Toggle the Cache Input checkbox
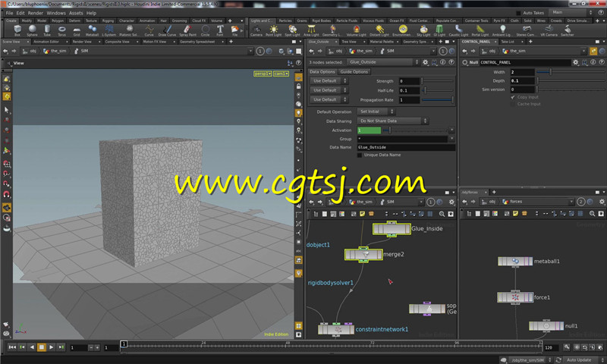607x364 pixels. point(513,104)
